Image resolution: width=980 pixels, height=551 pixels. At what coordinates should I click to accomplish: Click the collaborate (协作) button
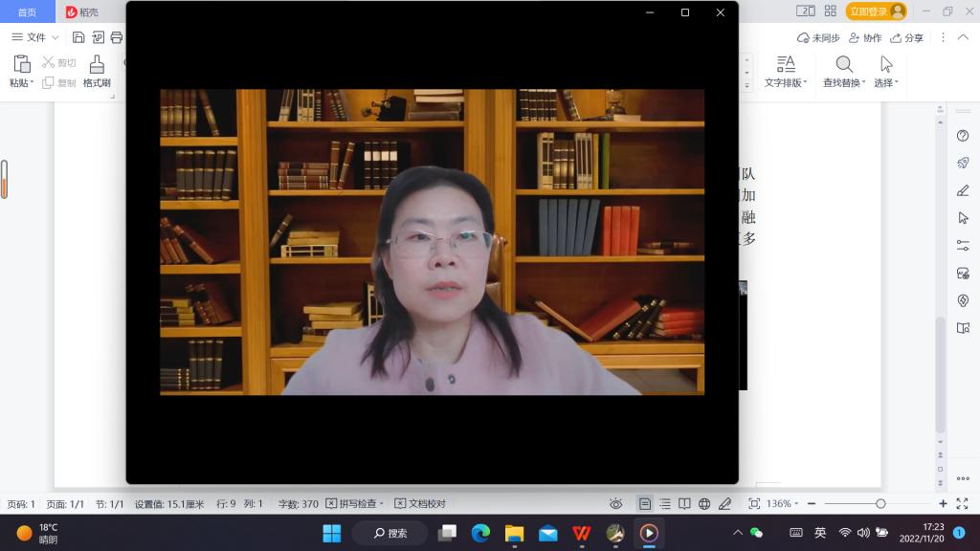865,37
